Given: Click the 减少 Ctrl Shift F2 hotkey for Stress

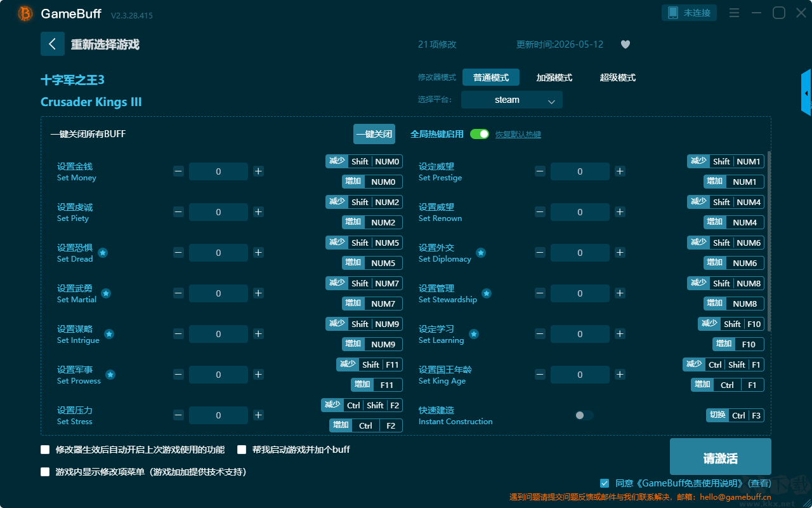Looking at the screenshot, I should pyautogui.click(x=362, y=405).
